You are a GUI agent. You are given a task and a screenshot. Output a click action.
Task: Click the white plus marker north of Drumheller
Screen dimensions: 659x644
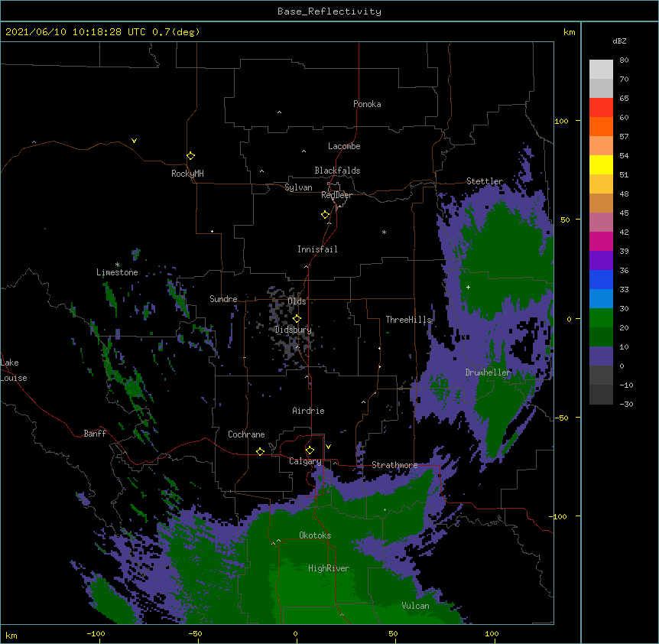point(468,287)
